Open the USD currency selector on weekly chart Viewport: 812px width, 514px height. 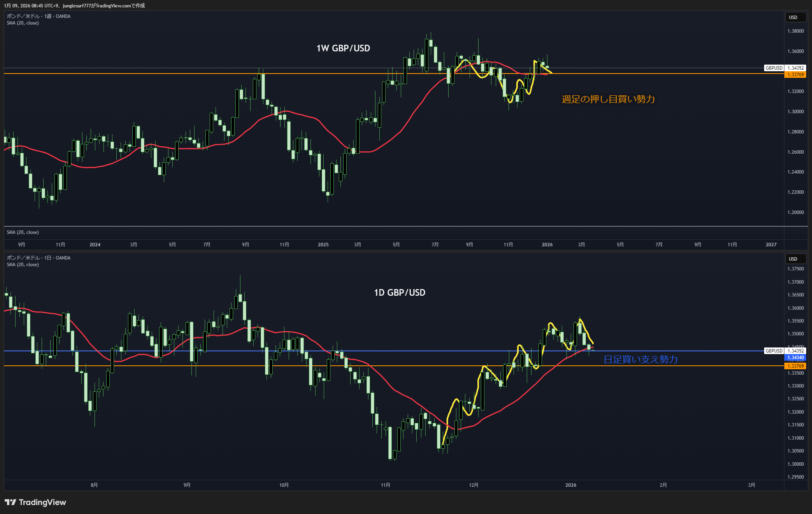pos(793,18)
